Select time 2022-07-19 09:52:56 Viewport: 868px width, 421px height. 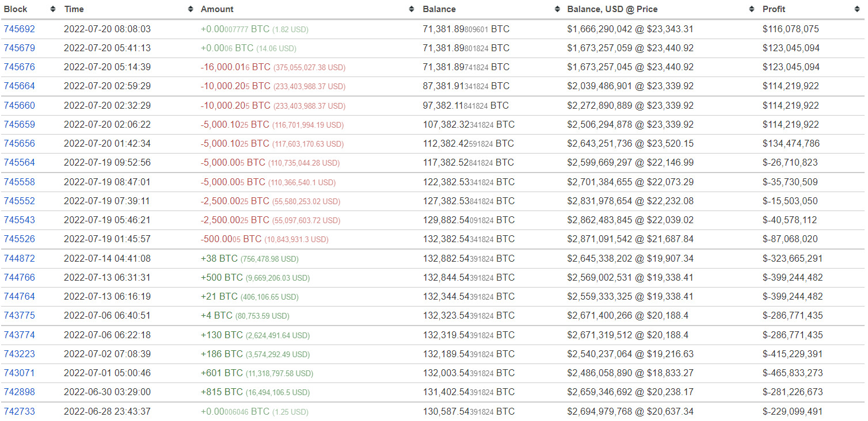[107, 163]
